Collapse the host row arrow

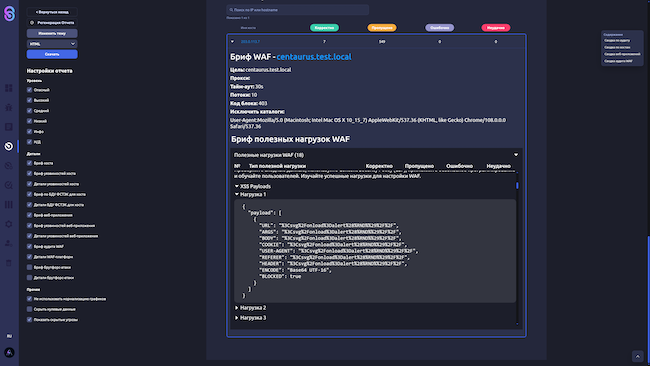(232, 41)
